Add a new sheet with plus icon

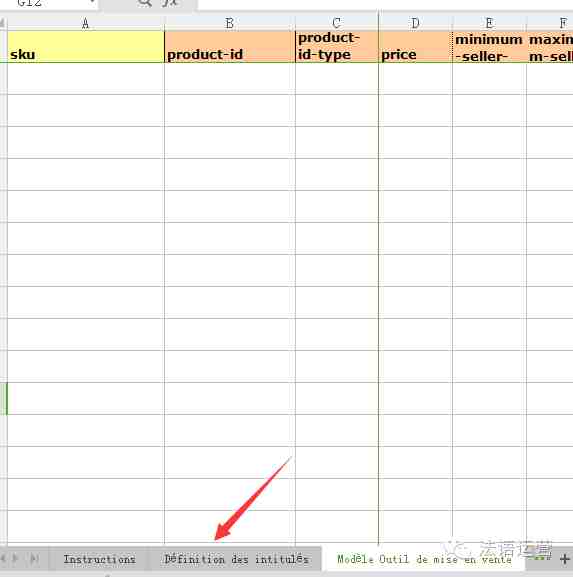pyautogui.click(x=565, y=559)
